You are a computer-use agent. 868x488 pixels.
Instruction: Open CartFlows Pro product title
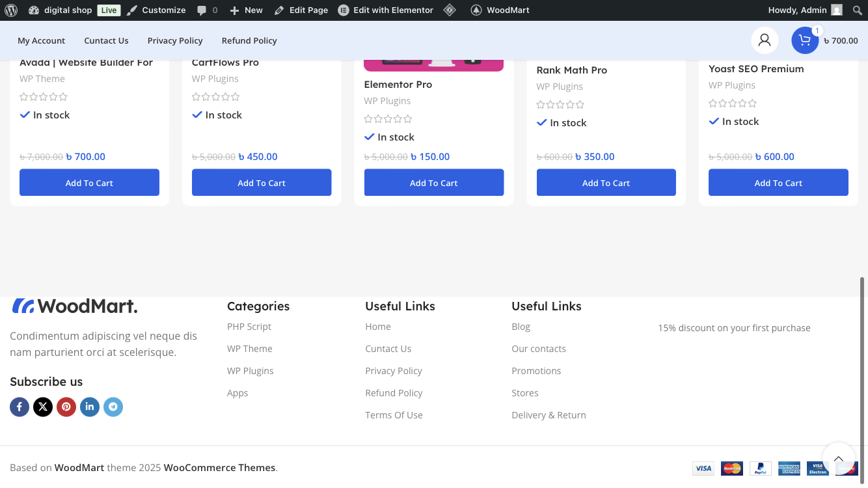tap(225, 62)
